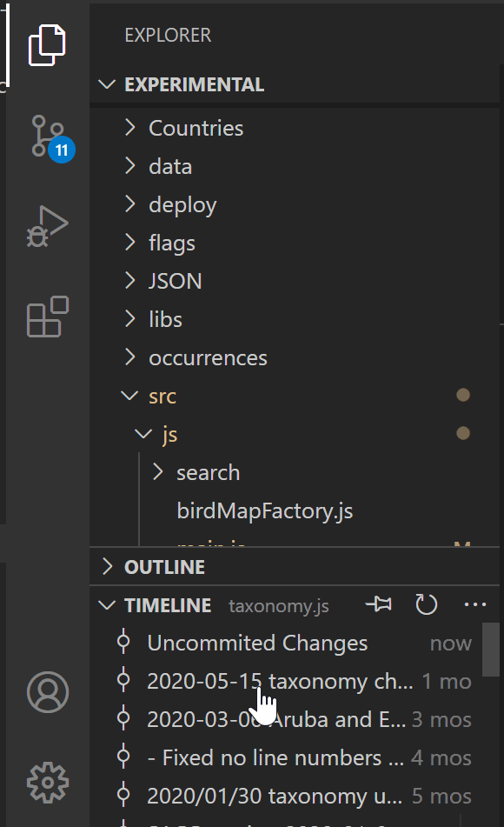Open the Accounts icon

click(48, 693)
